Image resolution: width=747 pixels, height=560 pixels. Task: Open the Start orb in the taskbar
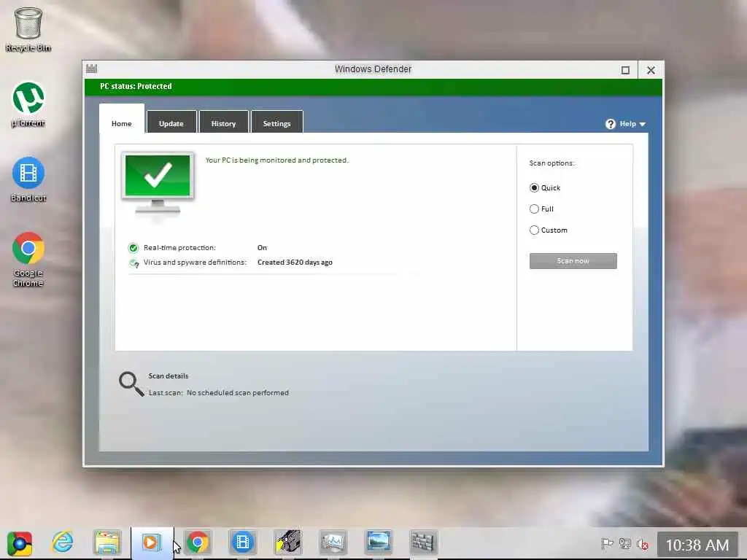(x=19, y=543)
